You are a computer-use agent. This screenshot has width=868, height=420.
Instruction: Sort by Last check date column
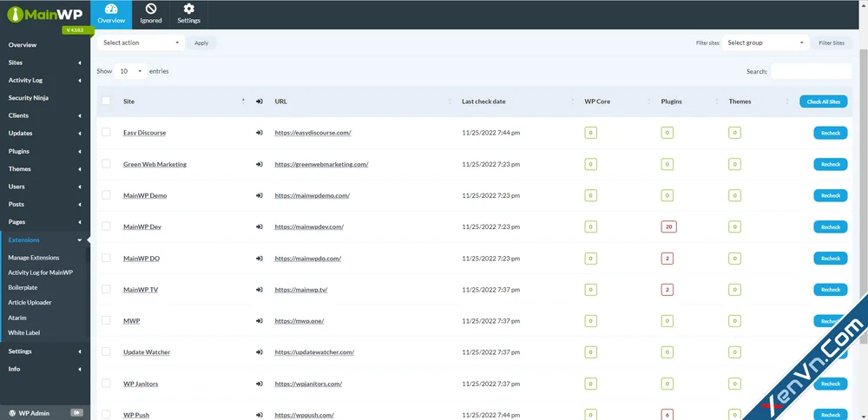(518, 102)
